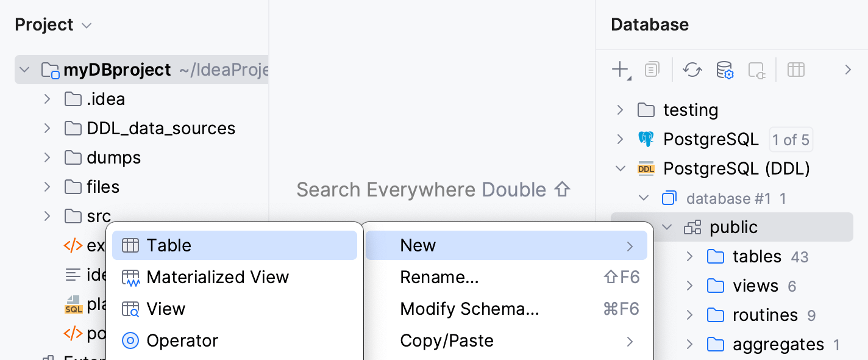This screenshot has width=868, height=360.
Task: Collapse the myDBproject tree node
Action: (24, 70)
